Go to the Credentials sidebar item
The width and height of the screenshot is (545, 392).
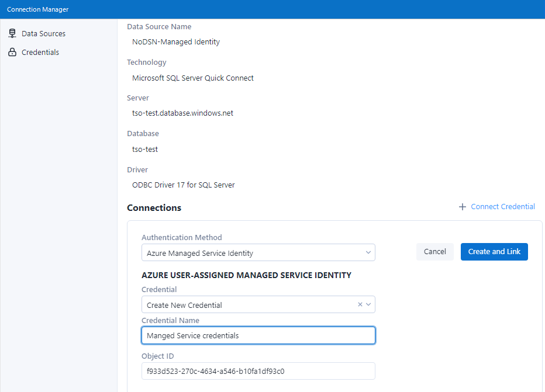point(40,53)
